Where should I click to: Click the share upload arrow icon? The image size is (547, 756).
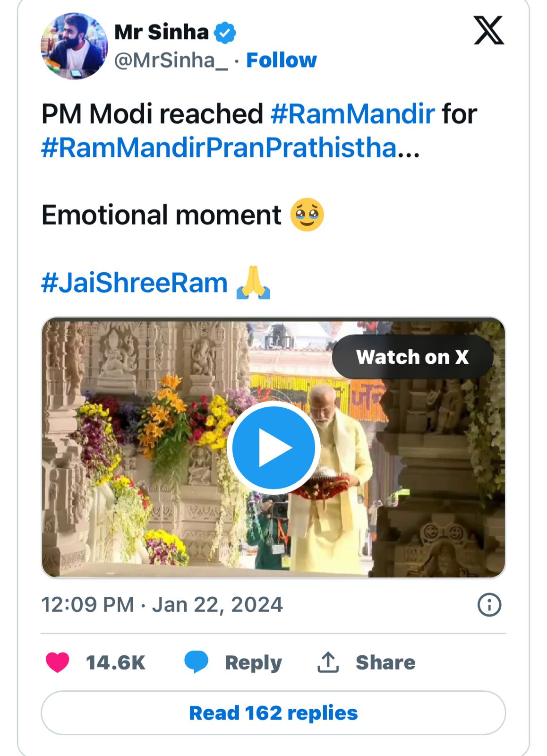328,662
